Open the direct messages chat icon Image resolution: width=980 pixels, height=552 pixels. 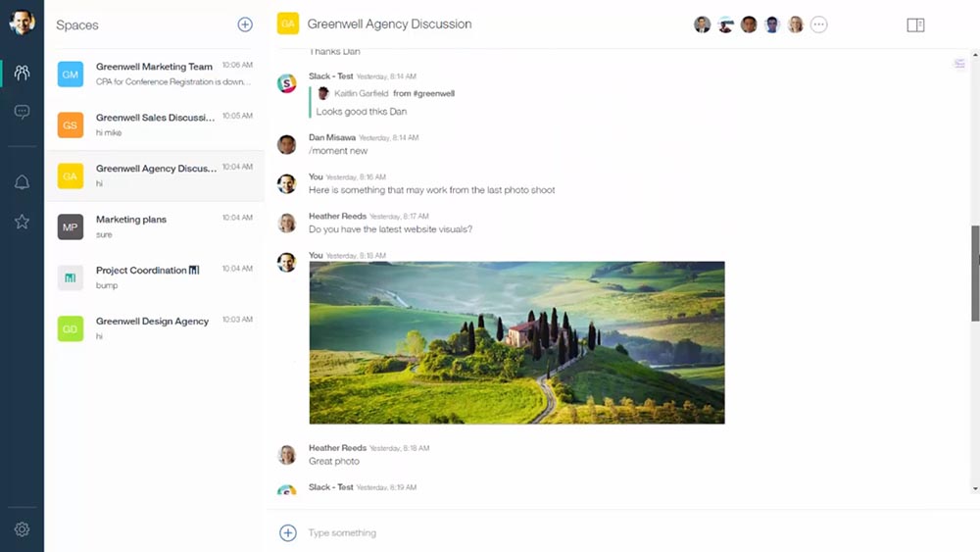[22, 112]
